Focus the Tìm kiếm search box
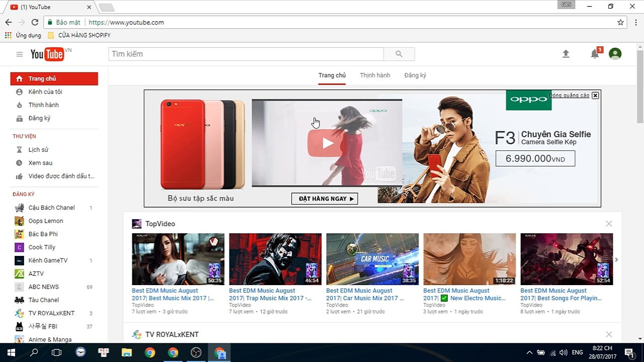The width and height of the screenshot is (644, 362). pyautogui.click(x=246, y=54)
